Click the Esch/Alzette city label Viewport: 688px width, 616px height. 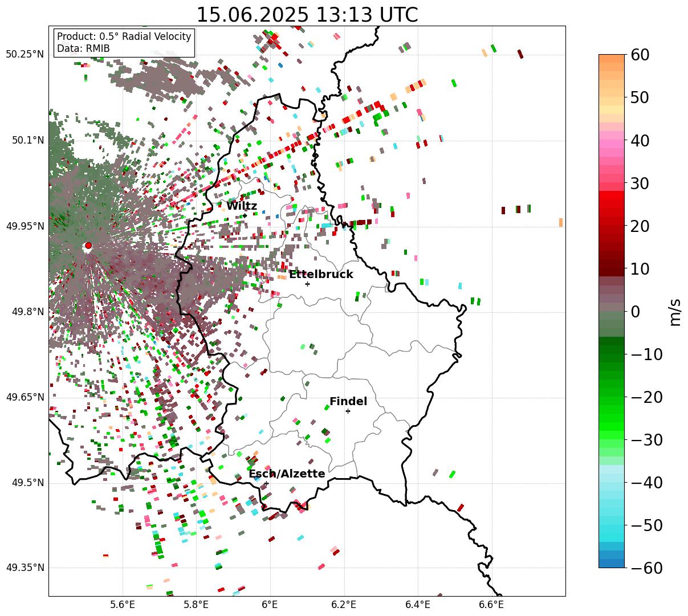[287, 474]
